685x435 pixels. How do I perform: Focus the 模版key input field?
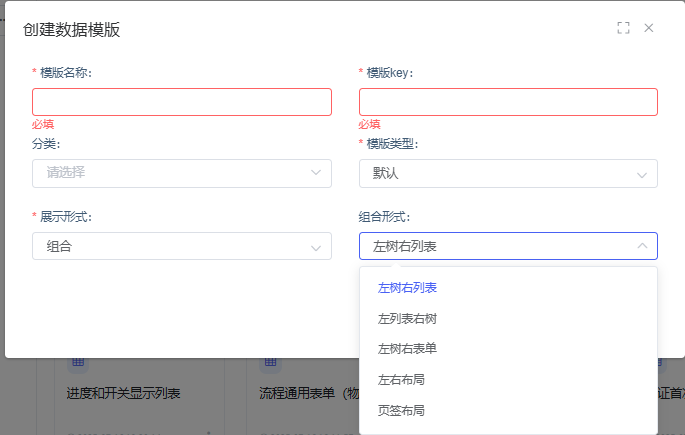click(x=507, y=102)
